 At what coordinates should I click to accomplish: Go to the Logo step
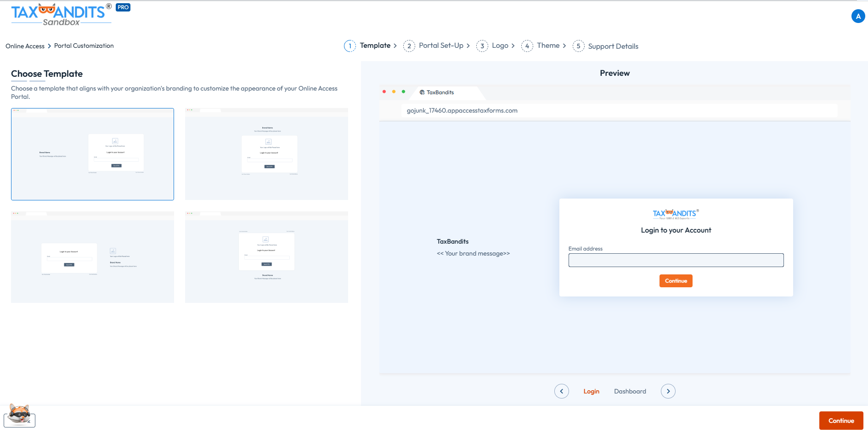click(x=500, y=46)
